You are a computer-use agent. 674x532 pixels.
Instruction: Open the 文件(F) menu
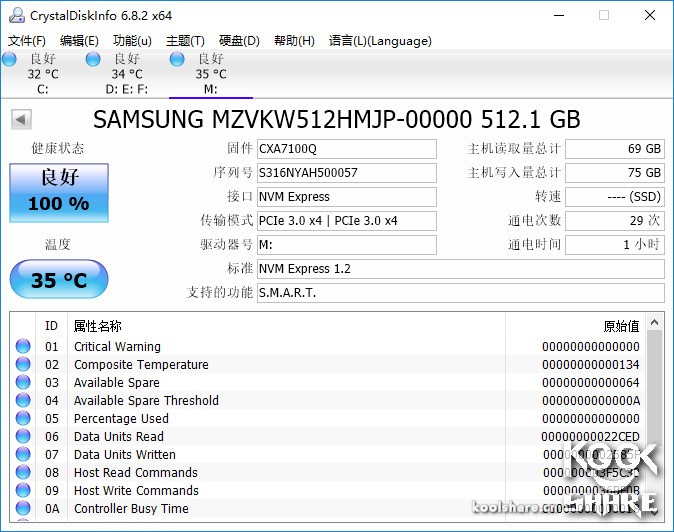point(27,41)
